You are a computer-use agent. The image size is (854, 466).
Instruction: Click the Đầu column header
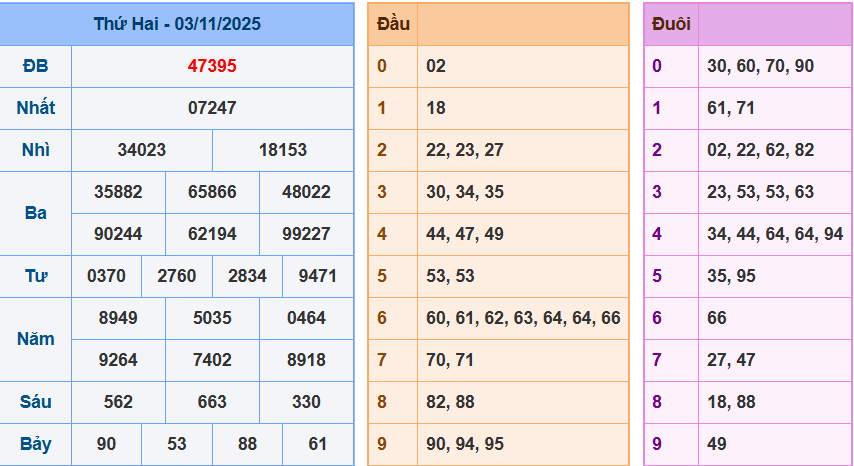(392, 24)
